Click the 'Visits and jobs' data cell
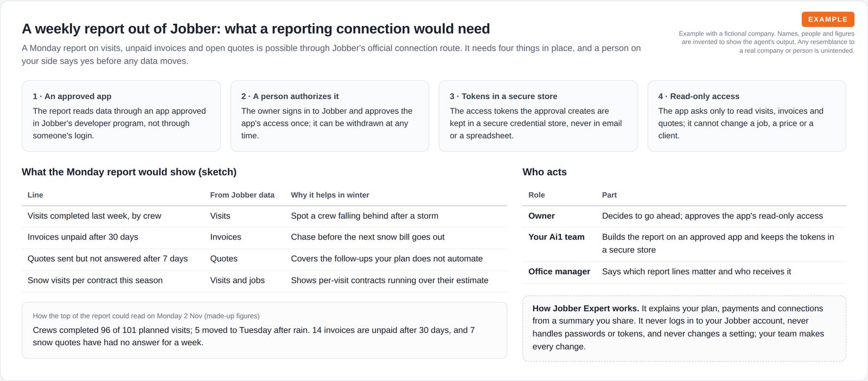 coord(238,280)
